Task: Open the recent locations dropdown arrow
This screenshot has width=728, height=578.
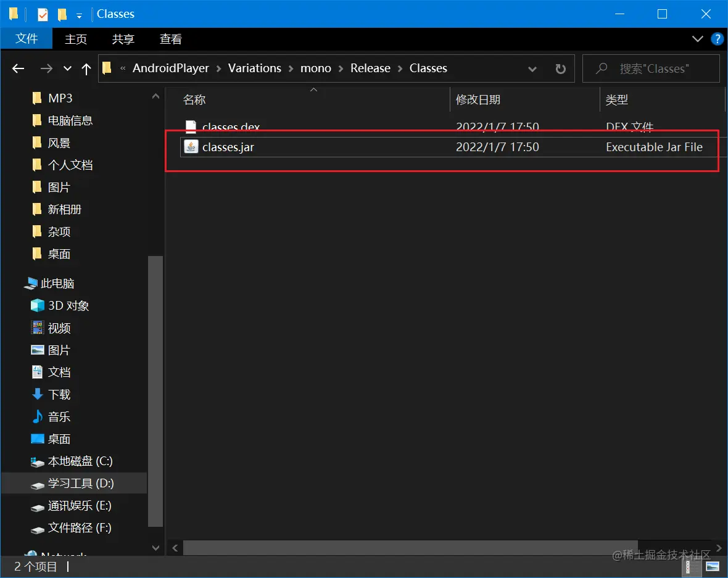Action: 67,68
